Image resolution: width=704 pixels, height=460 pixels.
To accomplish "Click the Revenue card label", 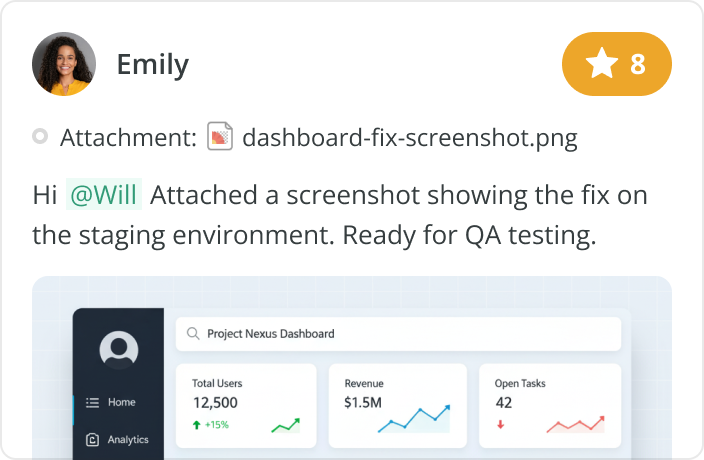I will (x=364, y=383).
